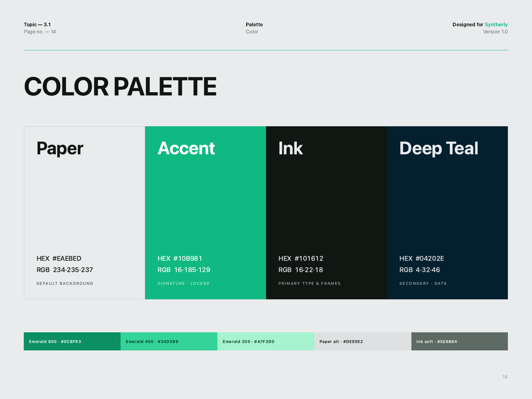Screen dimensions: 532x399
Task: Select the Deep Teal swatch
Action: click(x=448, y=213)
